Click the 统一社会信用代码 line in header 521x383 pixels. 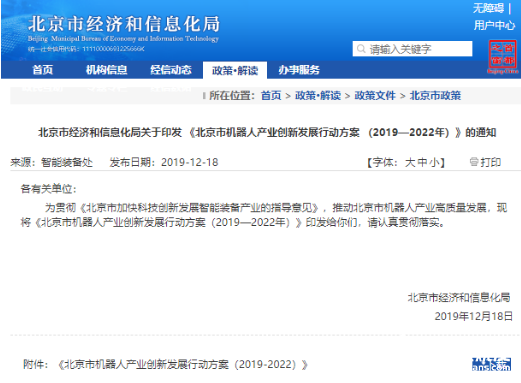click(x=86, y=49)
